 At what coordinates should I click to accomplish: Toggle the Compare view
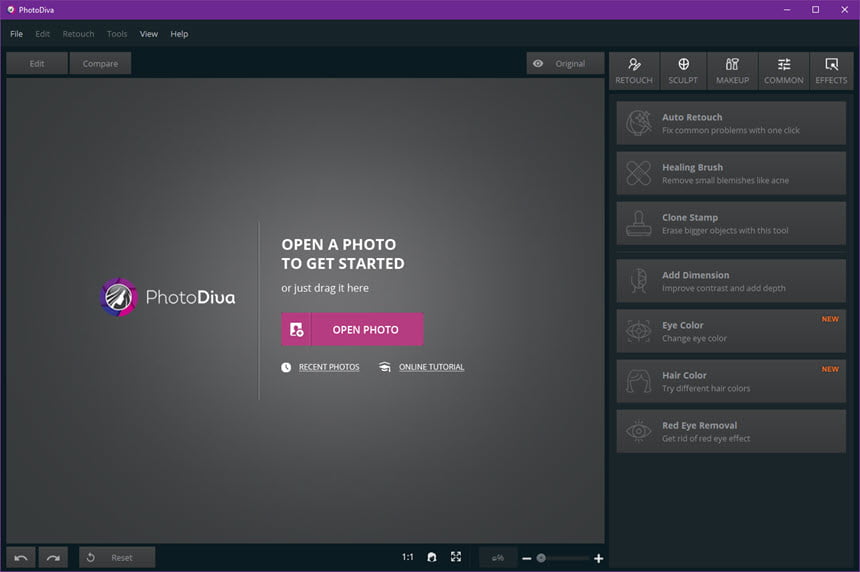(100, 64)
